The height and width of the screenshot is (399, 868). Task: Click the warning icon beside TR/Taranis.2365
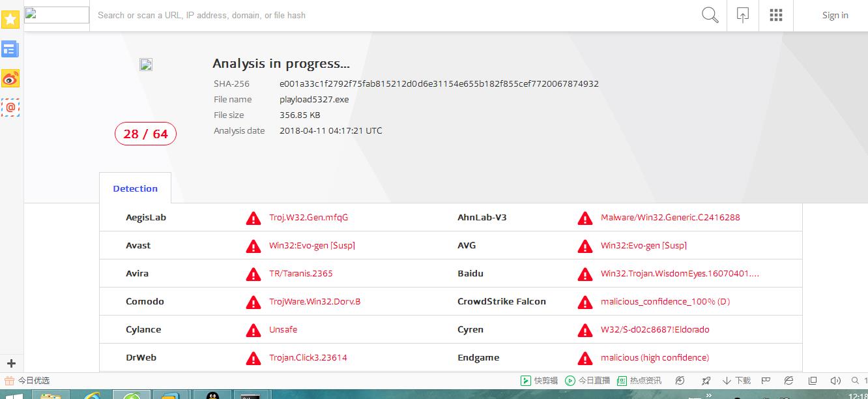pos(253,274)
